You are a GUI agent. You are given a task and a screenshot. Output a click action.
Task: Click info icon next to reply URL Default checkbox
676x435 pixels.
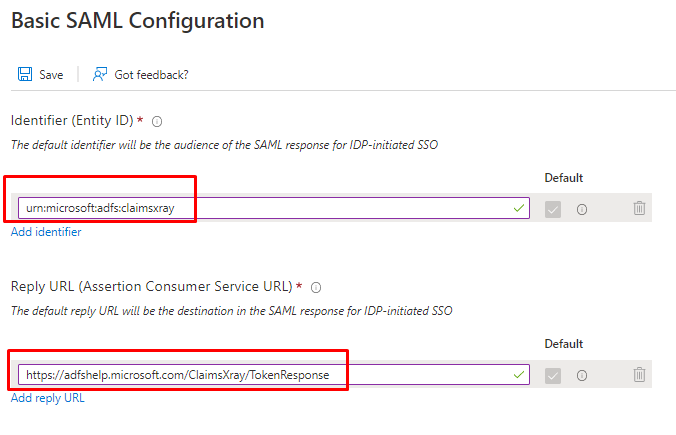[581, 375]
